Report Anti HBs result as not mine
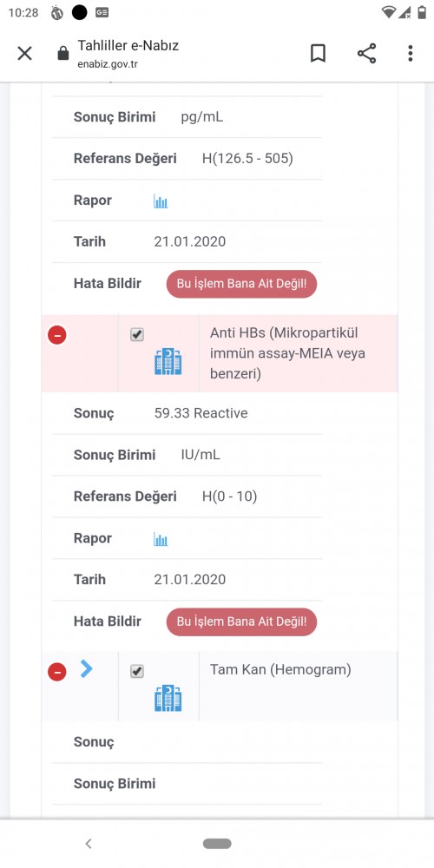The height and width of the screenshot is (868, 434). 241,621
